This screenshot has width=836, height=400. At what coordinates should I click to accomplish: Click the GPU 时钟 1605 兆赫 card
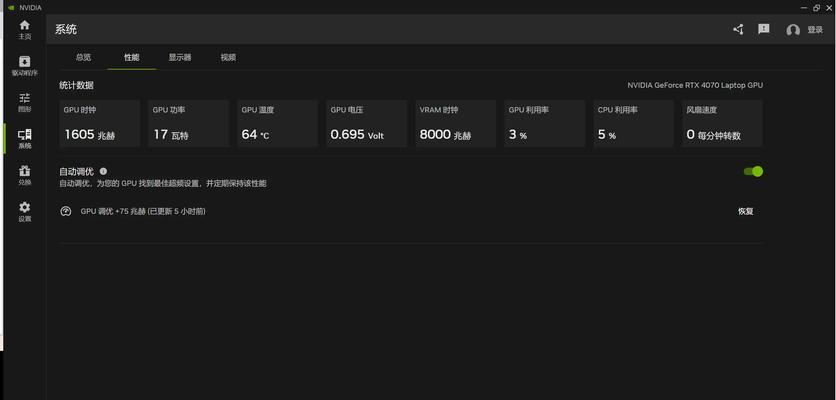[100, 123]
